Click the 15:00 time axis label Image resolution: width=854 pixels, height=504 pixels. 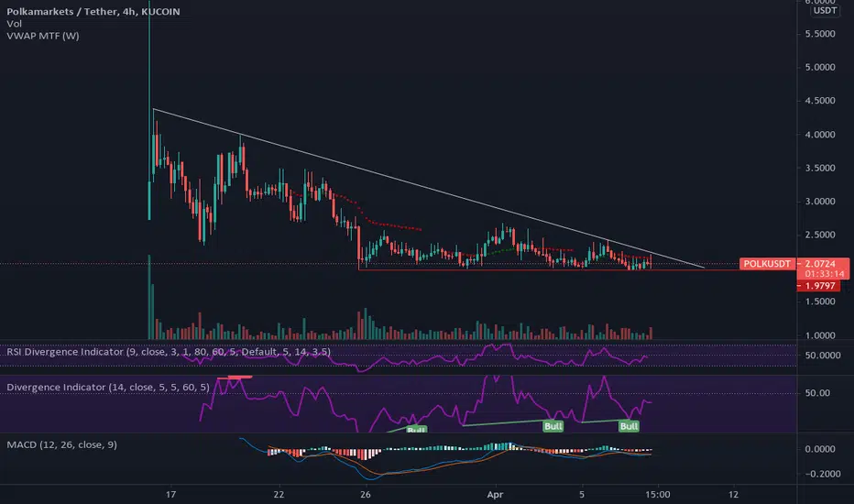coord(658,494)
